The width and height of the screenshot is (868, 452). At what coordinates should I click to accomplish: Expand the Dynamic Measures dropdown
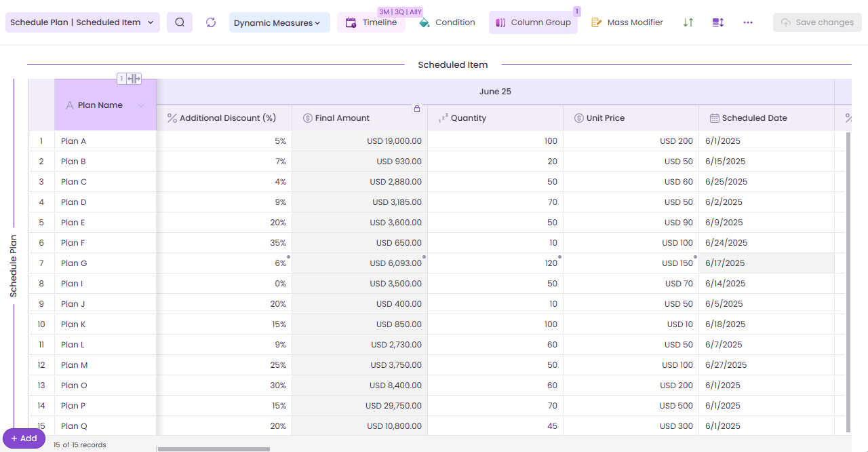click(279, 22)
